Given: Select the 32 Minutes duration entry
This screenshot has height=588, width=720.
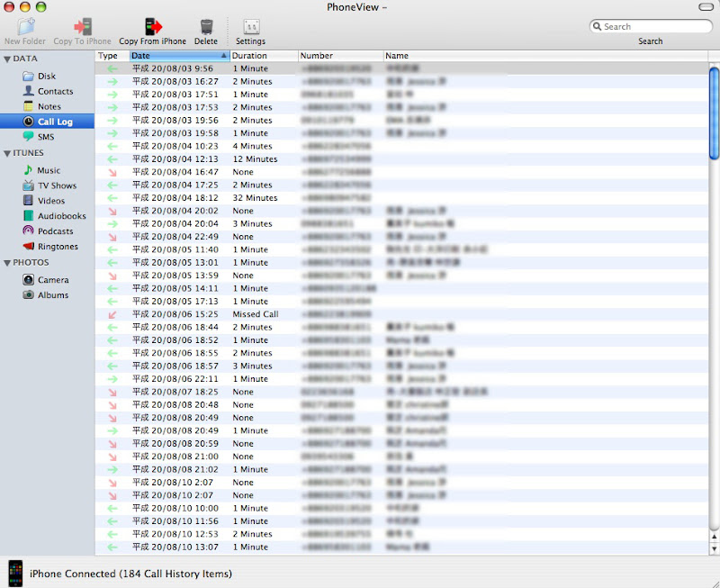Looking at the screenshot, I should point(255,198).
